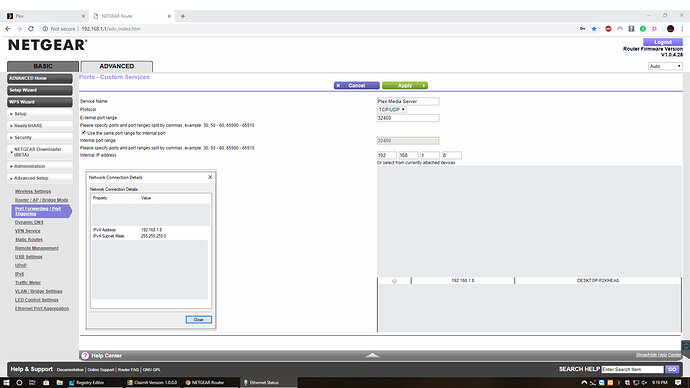Close the Network Connection Details dialog via X
690x388 pixels.
pos(210,177)
